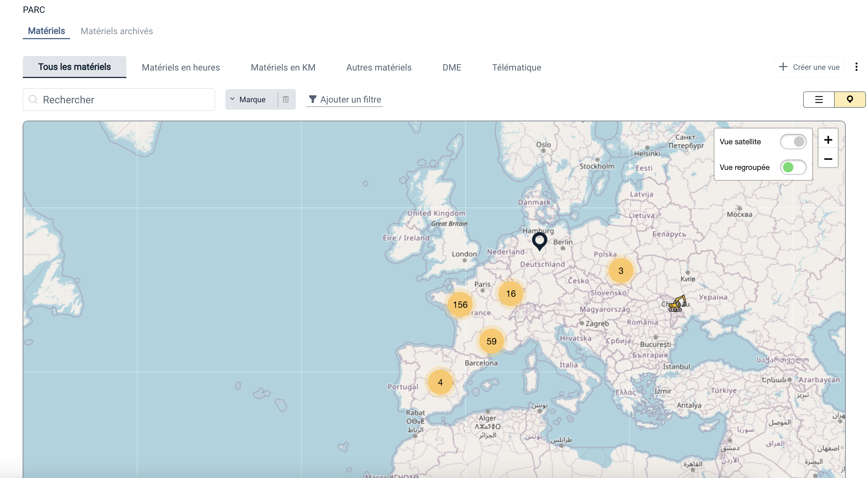Remove the Marque filter via trash icon
This screenshot has height=478, width=868.
click(x=286, y=99)
